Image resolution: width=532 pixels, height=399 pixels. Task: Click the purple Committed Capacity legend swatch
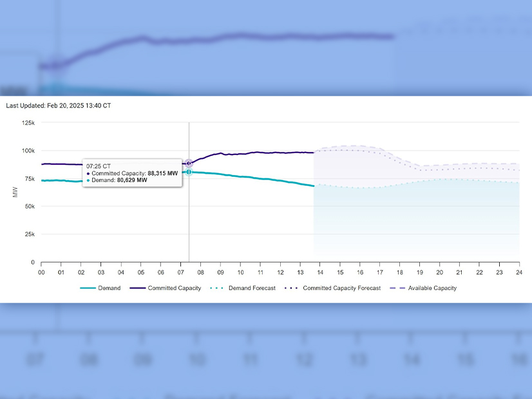(x=137, y=288)
